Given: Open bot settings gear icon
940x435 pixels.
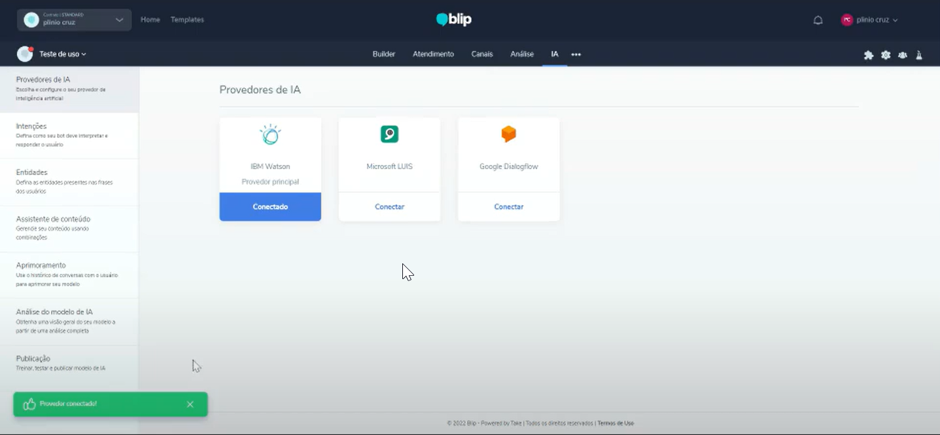Looking at the screenshot, I should (885, 55).
